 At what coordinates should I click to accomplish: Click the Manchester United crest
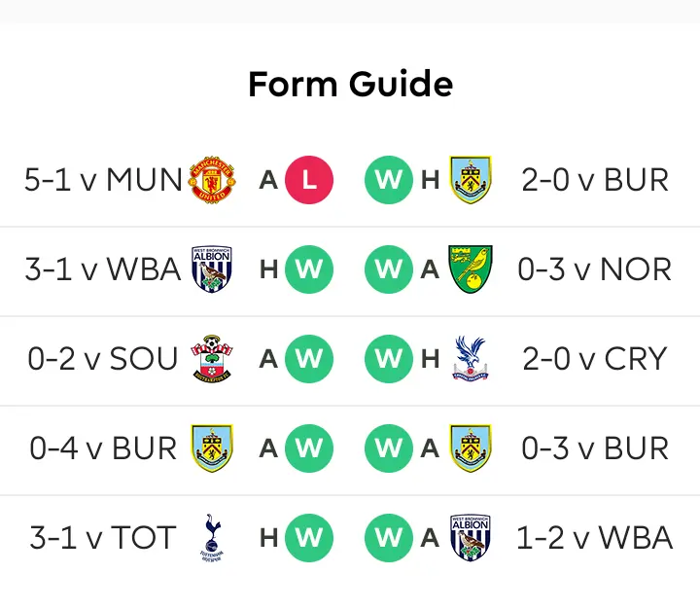212,180
